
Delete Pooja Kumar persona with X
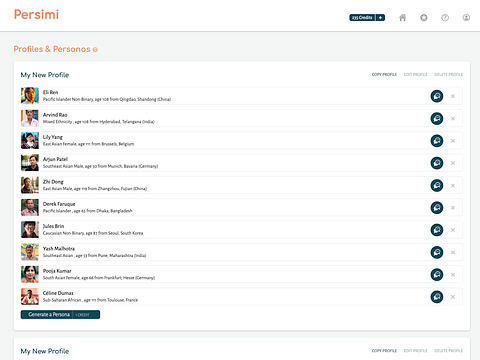coord(453,275)
